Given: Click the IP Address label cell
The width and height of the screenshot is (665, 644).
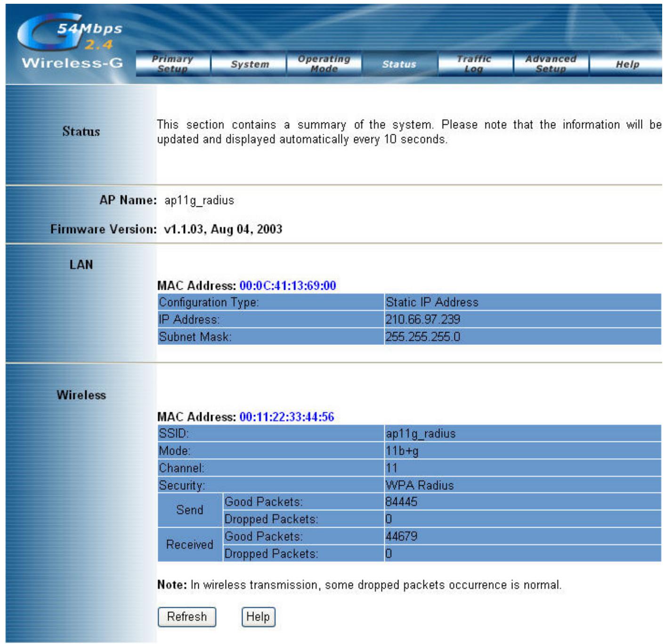Looking at the screenshot, I should [x=271, y=319].
